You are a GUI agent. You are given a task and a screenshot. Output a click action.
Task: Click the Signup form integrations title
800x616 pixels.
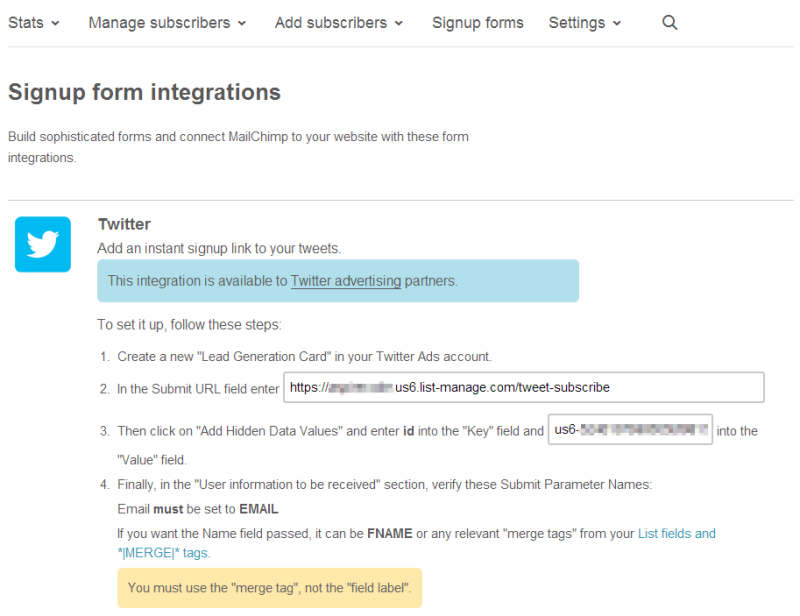144,93
